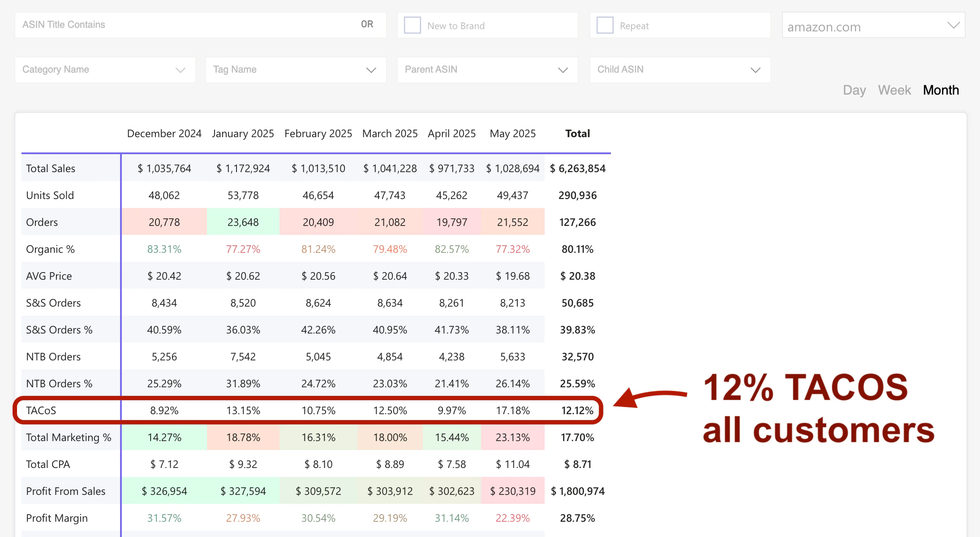
Task: Click April orders cell 19,797
Action: click(451, 222)
